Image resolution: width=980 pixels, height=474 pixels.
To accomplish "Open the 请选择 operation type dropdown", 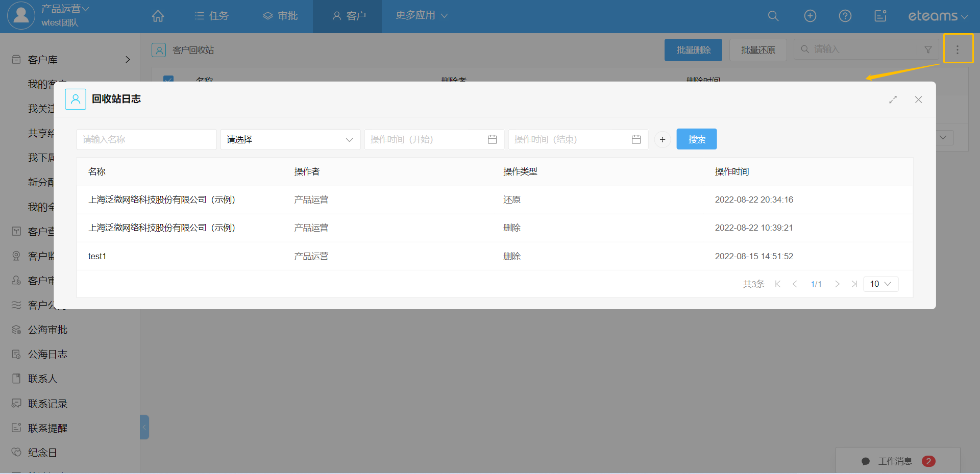I will point(290,139).
